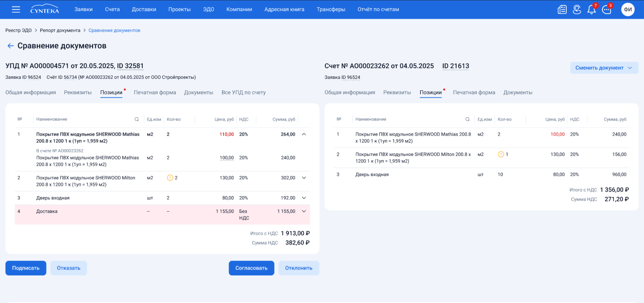The width and height of the screenshot is (644, 303).
Task: Go to Реестр ЭДО breadcrumb
Action: 18,30
